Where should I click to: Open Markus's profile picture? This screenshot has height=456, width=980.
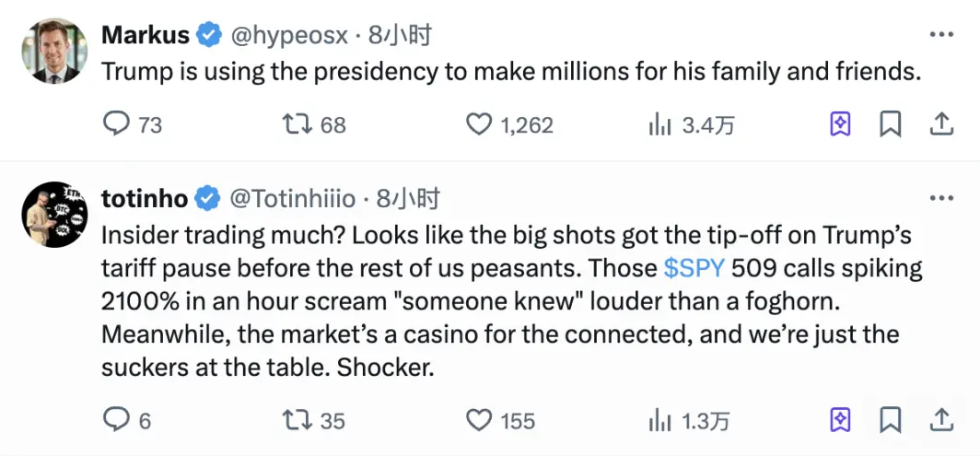(x=54, y=52)
